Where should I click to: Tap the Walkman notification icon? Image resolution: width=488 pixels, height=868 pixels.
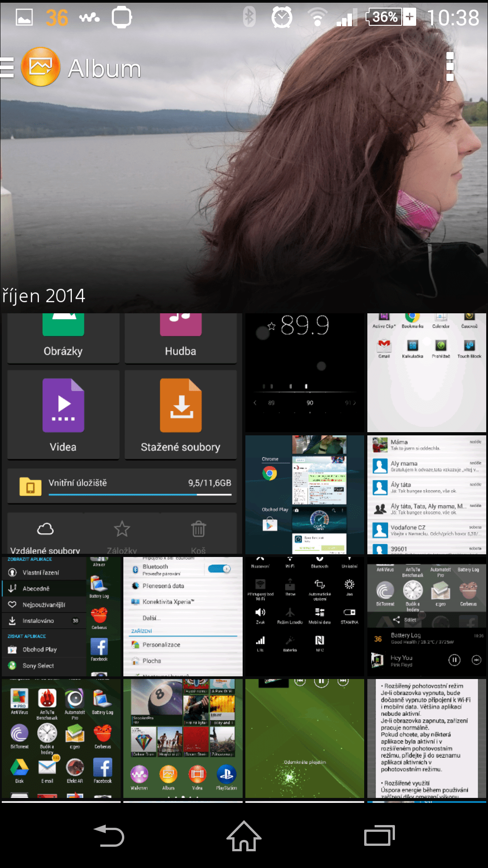[x=89, y=18]
